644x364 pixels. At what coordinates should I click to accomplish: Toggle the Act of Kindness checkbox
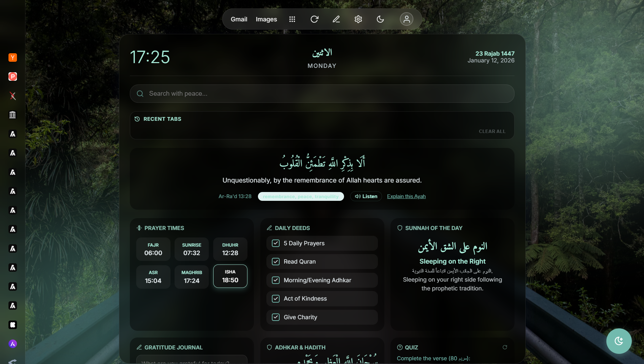point(275,299)
